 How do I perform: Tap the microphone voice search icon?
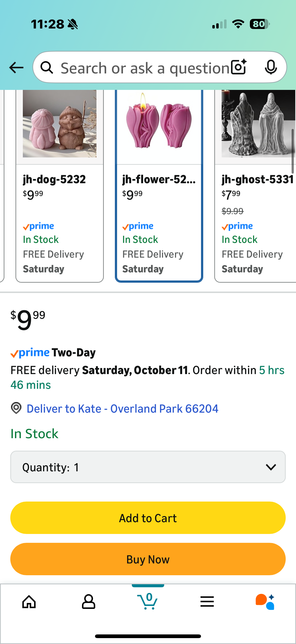(x=270, y=67)
